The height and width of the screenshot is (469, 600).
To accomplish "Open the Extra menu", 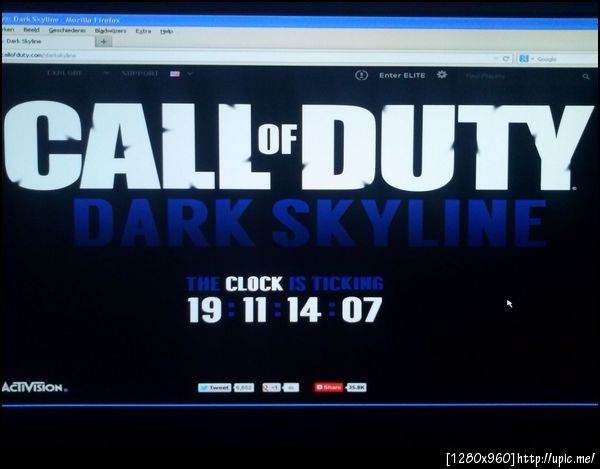I will [143, 31].
